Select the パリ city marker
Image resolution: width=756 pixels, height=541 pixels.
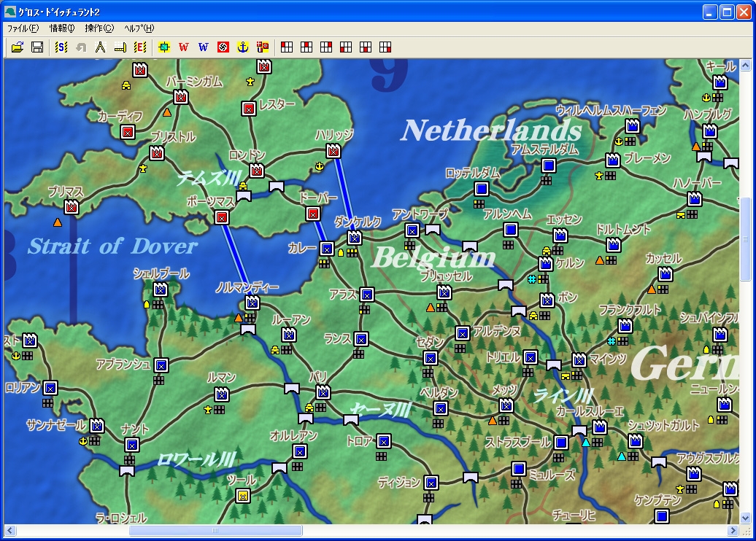coord(323,392)
